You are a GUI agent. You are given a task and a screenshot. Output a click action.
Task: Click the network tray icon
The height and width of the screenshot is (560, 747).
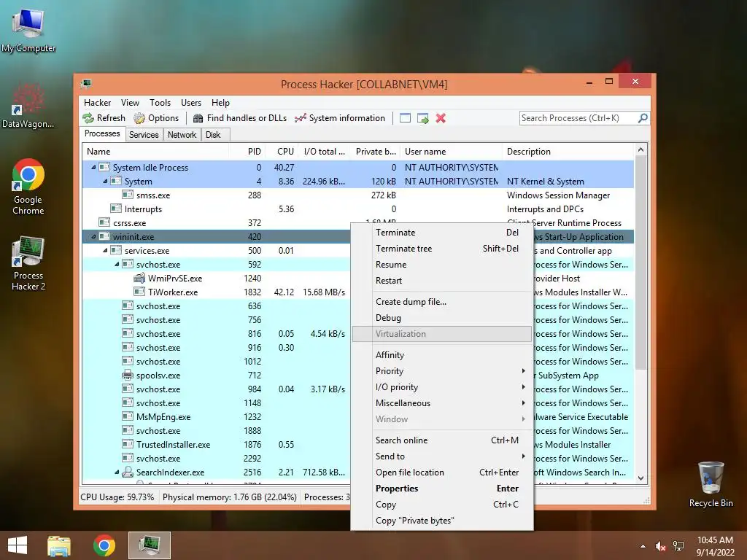point(678,546)
